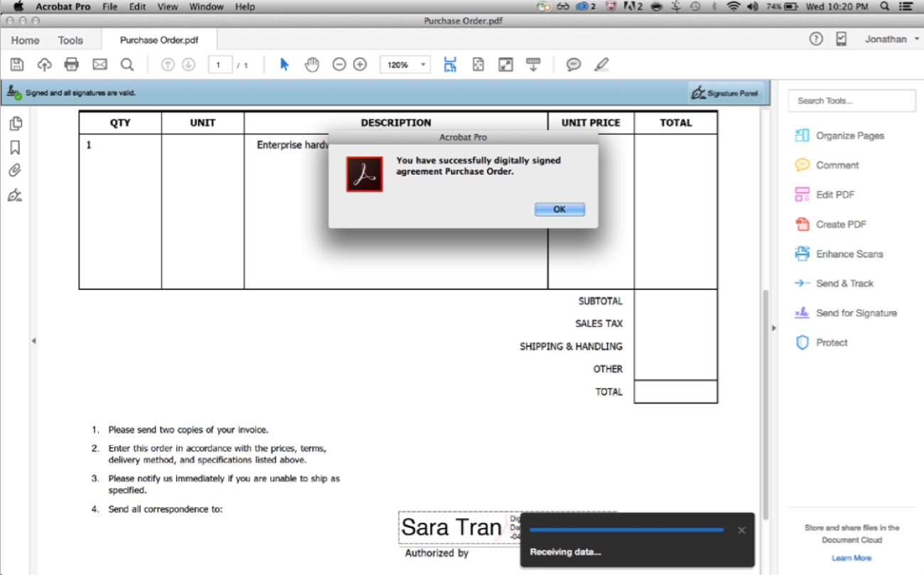Viewport: 924px width, 575px height.
Task: Open the find text magnifier tool
Action: [x=127, y=65]
